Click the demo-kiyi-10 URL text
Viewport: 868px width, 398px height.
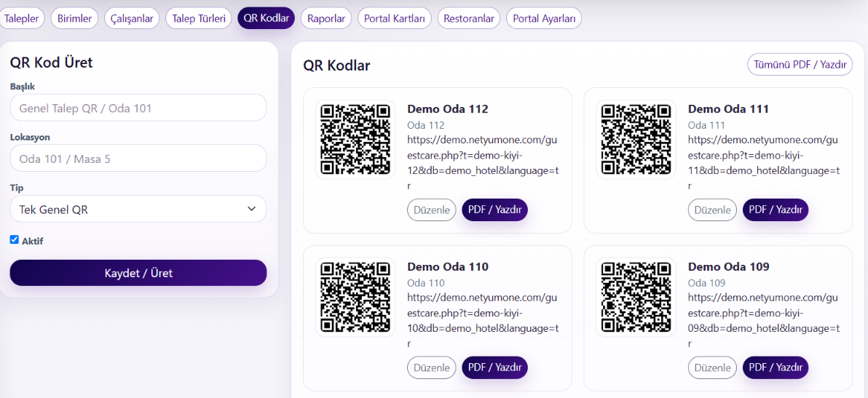(x=483, y=320)
